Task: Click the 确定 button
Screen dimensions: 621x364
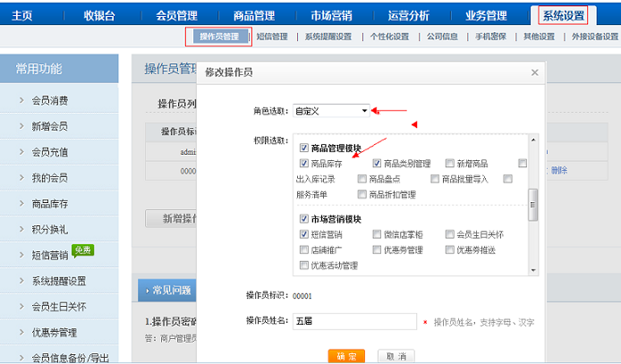Action: pos(346,356)
